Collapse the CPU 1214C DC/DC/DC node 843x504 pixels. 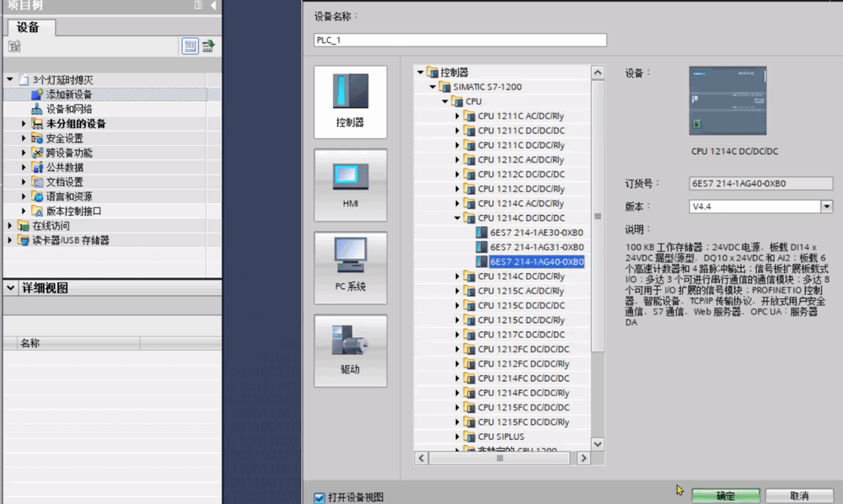point(459,217)
